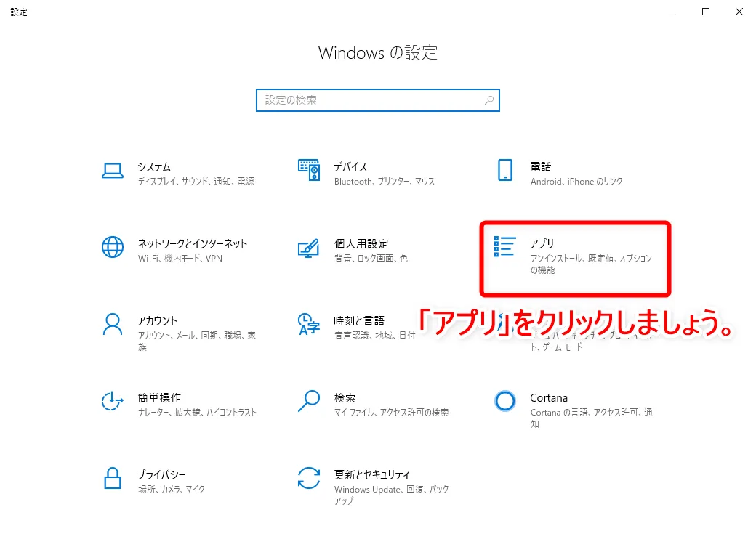Select the システム title text
The image size is (756, 555).
click(x=154, y=166)
